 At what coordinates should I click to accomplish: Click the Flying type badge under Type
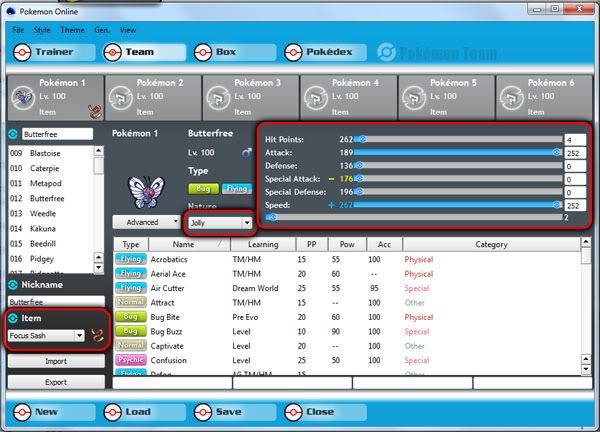(237, 189)
